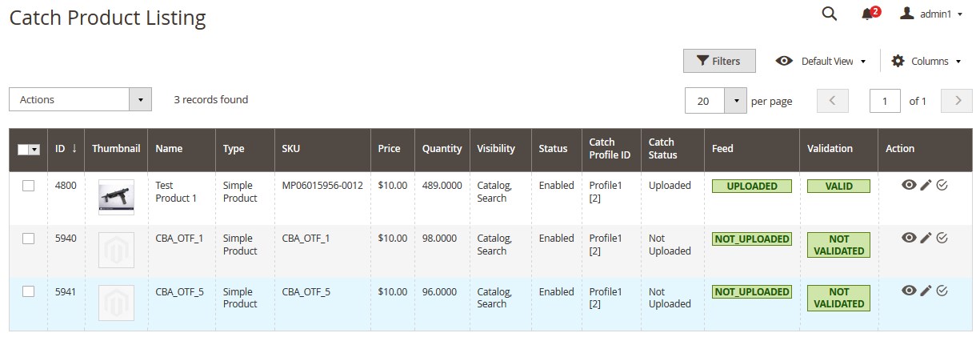Open the Actions dropdown
980x337 pixels.
(x=80, y=99)
